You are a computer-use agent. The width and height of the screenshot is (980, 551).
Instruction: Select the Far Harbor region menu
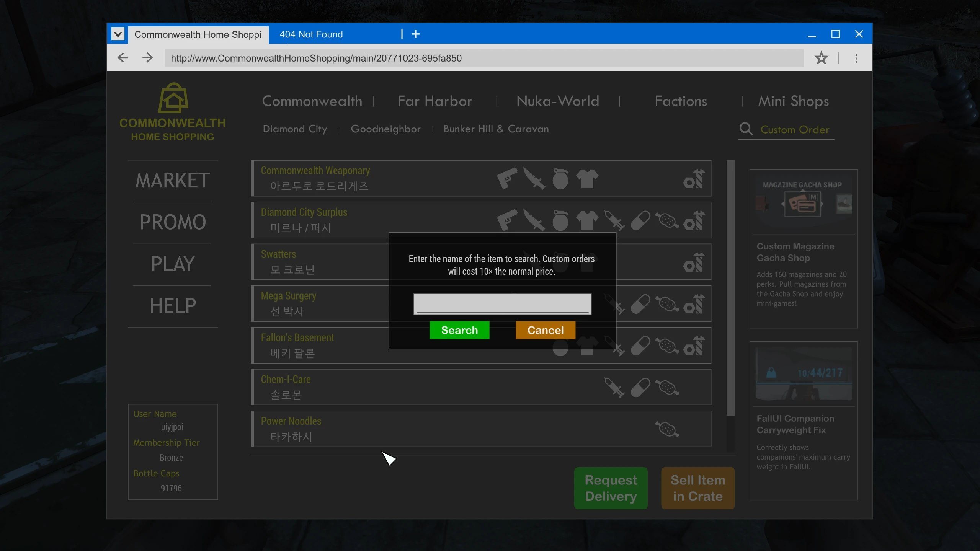click(435, 101)
